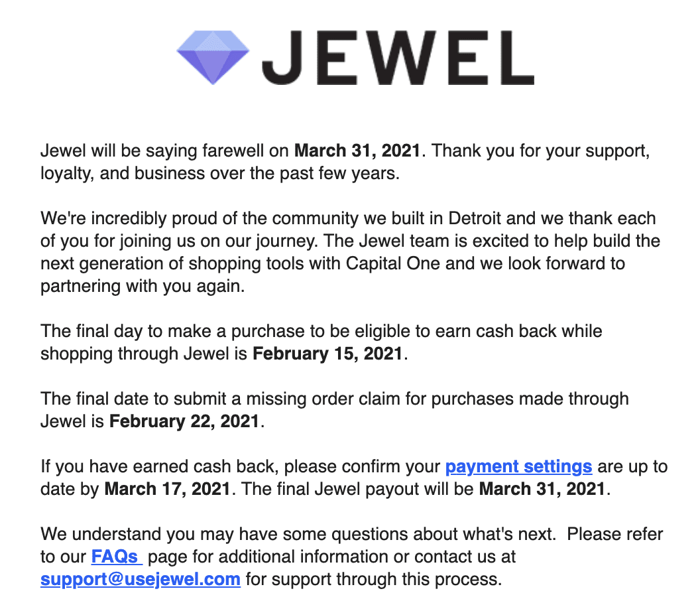This screenshot has height=605, width=700.
Task: Click the bold March 17, 2021 date
Action: pos(168,490)
